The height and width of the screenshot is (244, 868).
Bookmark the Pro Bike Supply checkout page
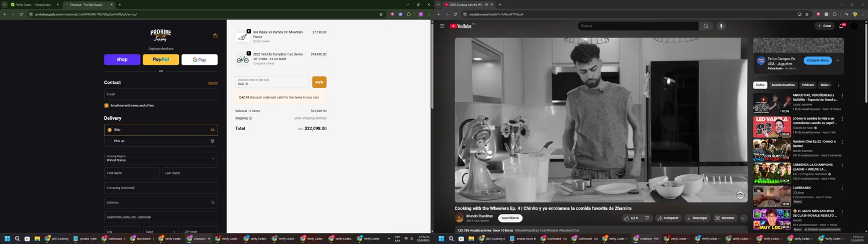381,14
